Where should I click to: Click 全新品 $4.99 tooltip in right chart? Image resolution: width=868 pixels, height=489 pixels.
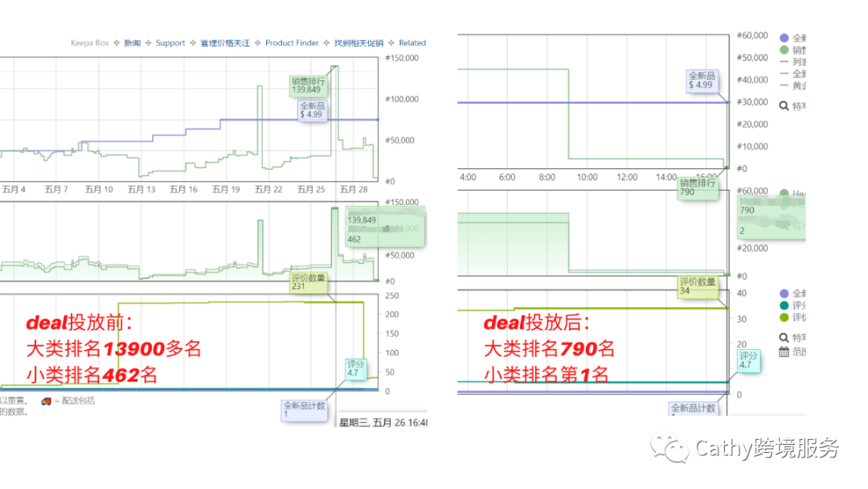pos(702,80)
